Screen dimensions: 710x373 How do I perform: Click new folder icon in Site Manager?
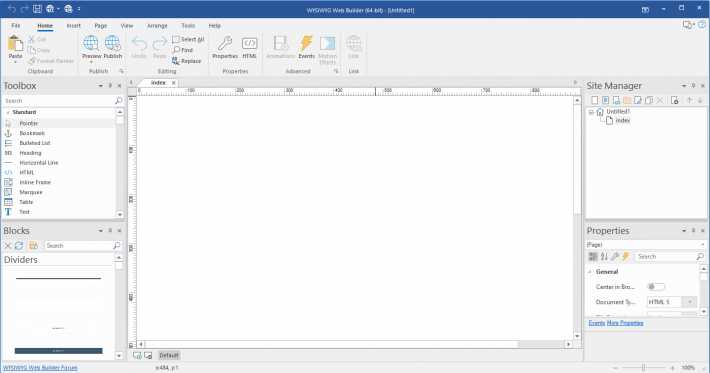pyautogui.click(x=627, y=100)
